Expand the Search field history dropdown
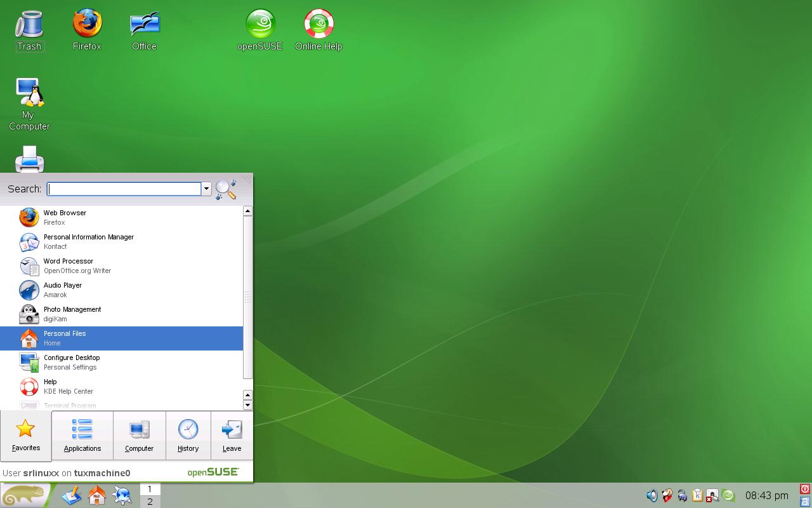Screen dimensions: 812x508 pos(206,189)
